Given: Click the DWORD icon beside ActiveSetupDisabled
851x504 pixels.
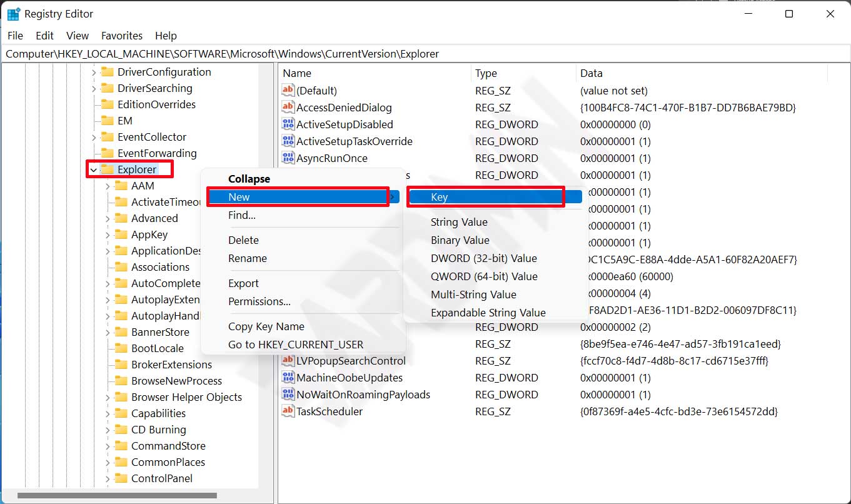Looking at the screenshot, I should click(x=288, y=124).
